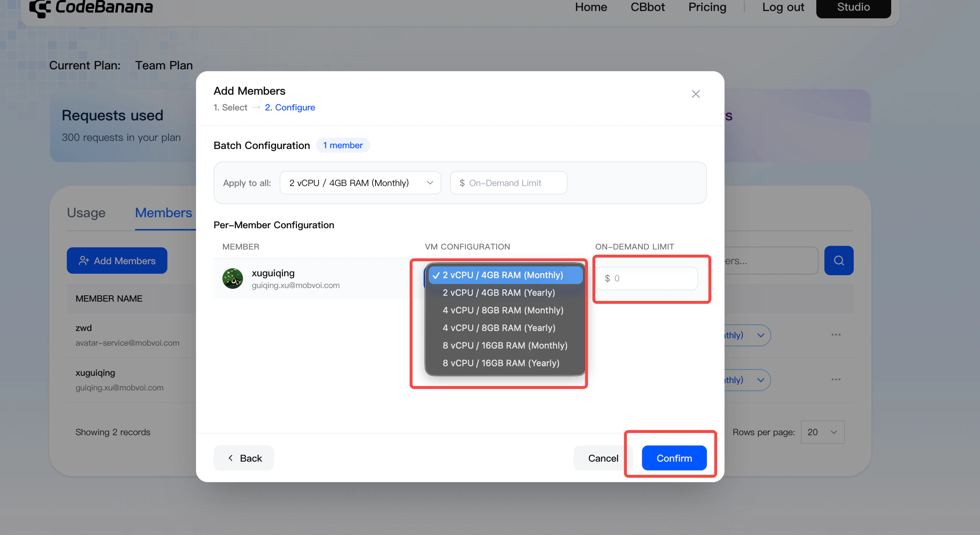The width and height of the screenshot is (980, 535).
Task: Expand the Apply to all VM dropdown
Action: (x=360, y=183)
